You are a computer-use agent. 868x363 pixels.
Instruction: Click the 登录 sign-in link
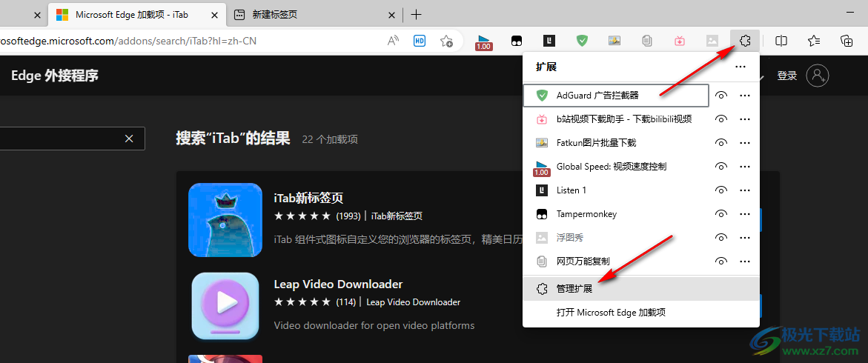coord(786,76)
